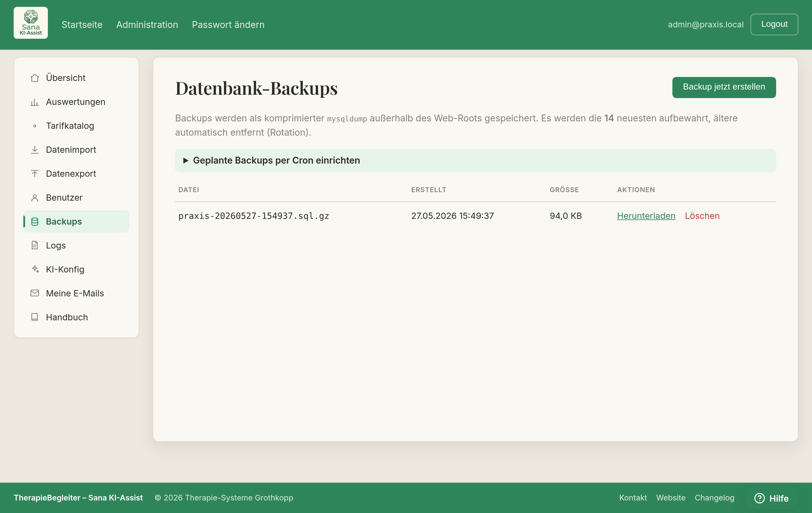The width and height of the screenshot is (812, 513).
Task: Open Logs in the sidebar
Action: [76, 246]
